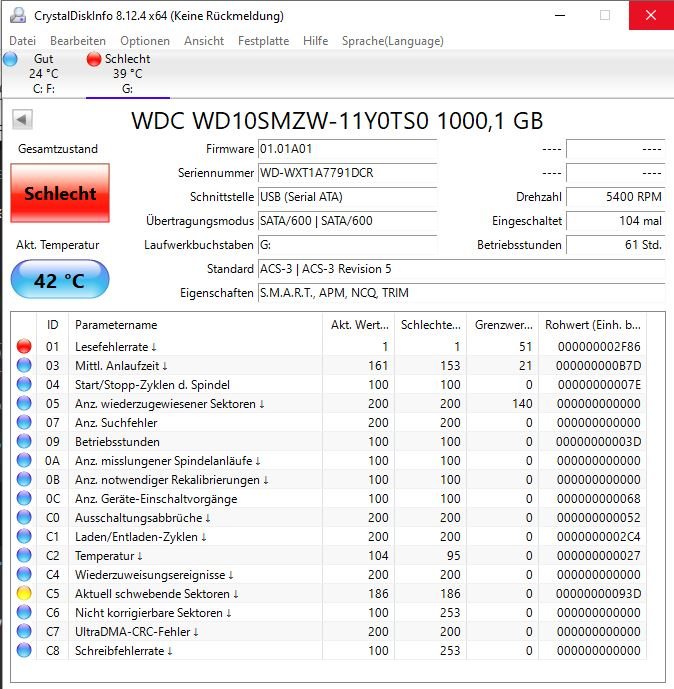
Task: Click the Seriennummer field WD-WXT1A7791DCR
Action: point(347,173)
